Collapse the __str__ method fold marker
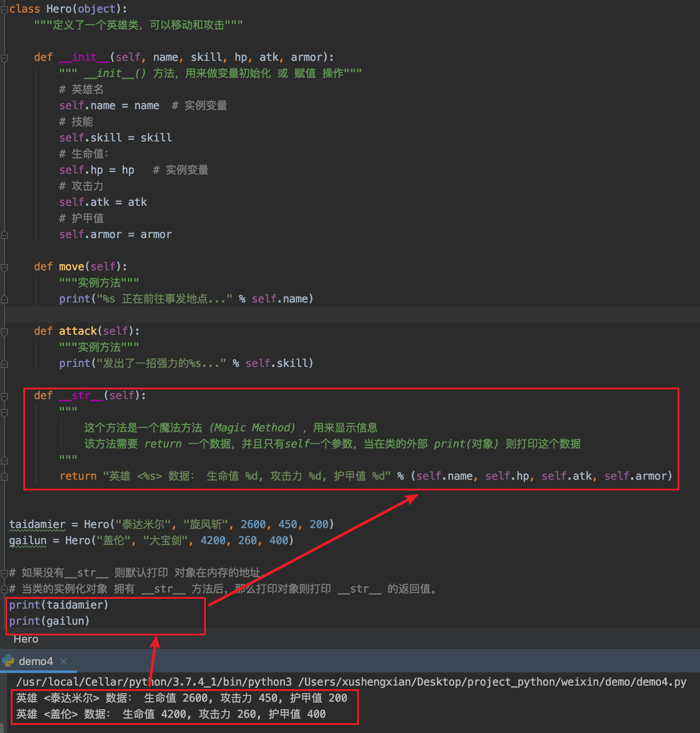This screenshot has width=700, height=733. pyautogui.click(x=4, y=396)
